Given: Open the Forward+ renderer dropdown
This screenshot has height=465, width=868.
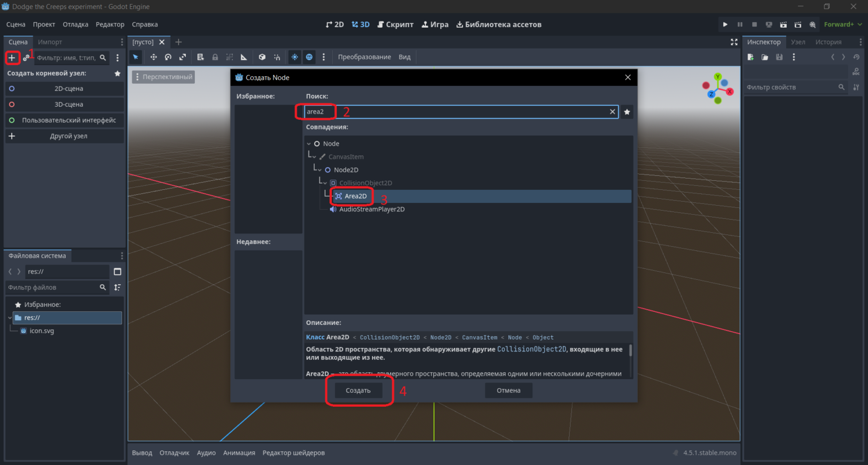Looking at the screenshot, I should 843,24.
